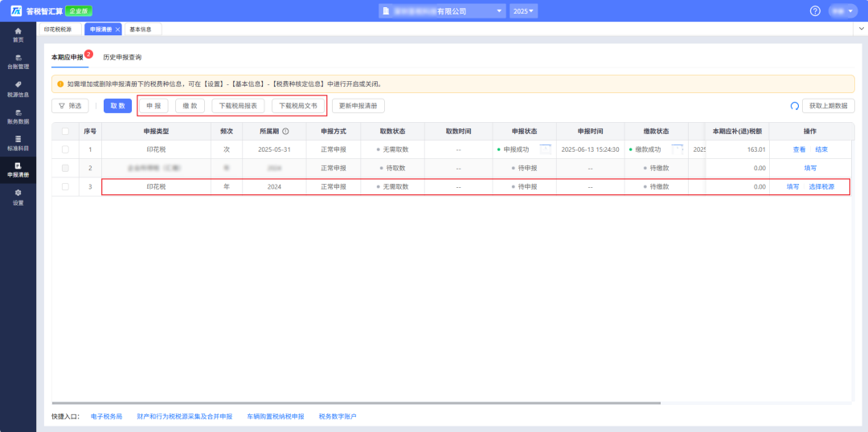Click 下载税局报表 button
This screenshot has height=432, width=868.
click(x=238, y=106)
